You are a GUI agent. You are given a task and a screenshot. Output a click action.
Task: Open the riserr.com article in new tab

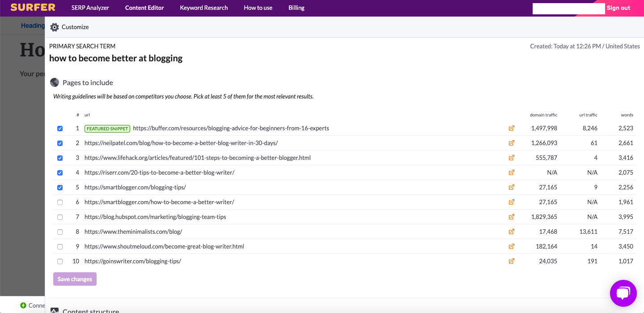pyautogui.click(x=511, y=172)
